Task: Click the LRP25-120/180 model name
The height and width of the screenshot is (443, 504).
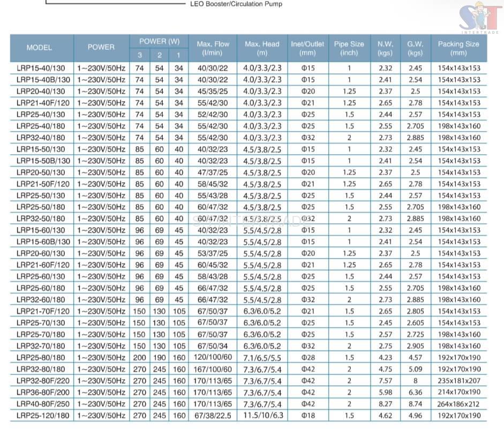Action: click(43, 416)
